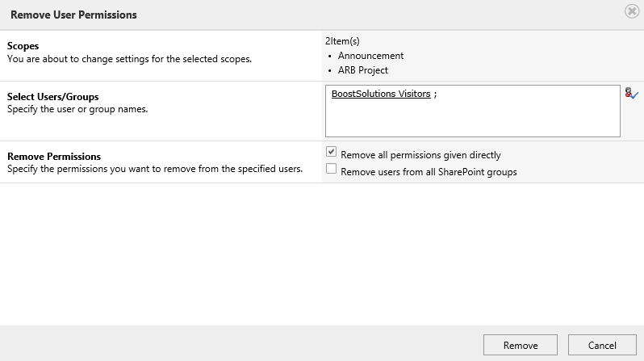Image resolution: width=644 pixels, height=361 pixels.
Task: Click the 2Item(s) count text
Action: pyautogui.click(x=342, y=41)
